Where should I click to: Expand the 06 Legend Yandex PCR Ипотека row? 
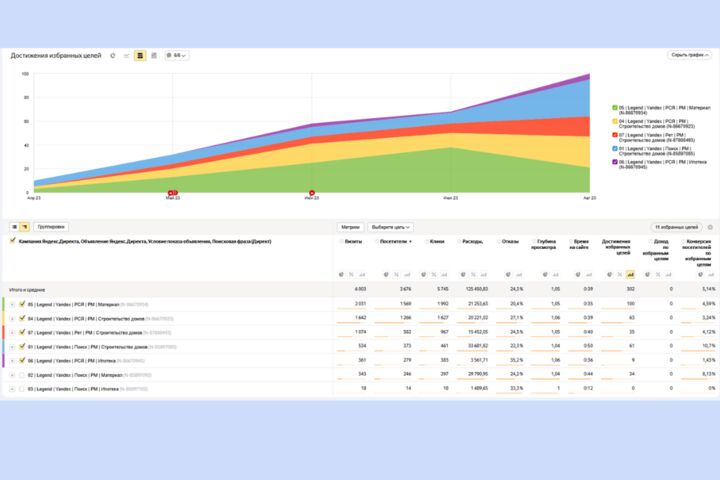pos(12,361)
